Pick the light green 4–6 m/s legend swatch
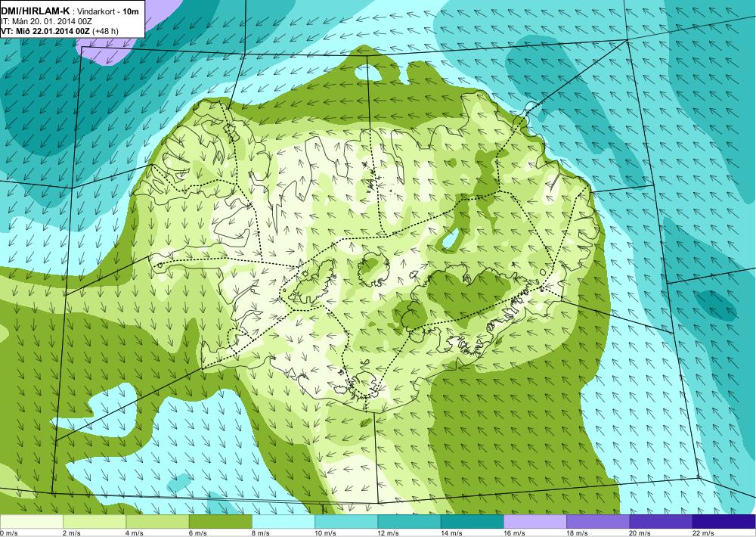Image resolution: width=756 pixels, height=537 pixels. pyautogui.click(x=158, y=522)
